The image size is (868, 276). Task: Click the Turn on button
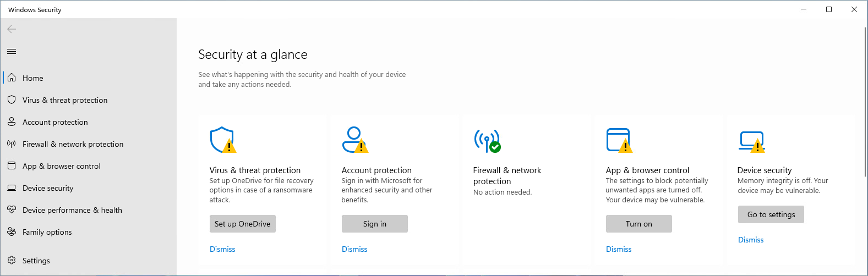pos(639,224)
